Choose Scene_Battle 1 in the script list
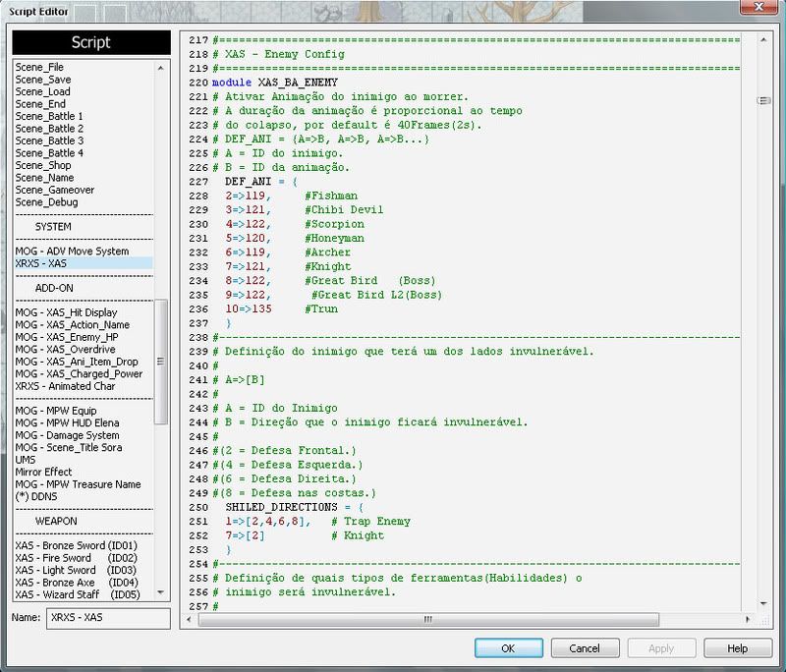 49,116
